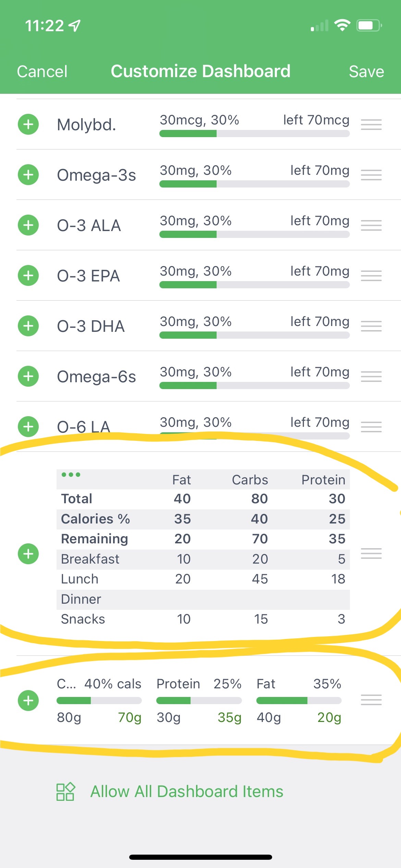The image size is (401, 868).
Task: Tap the grid icon beside Allow All
Action: [65, 792]
